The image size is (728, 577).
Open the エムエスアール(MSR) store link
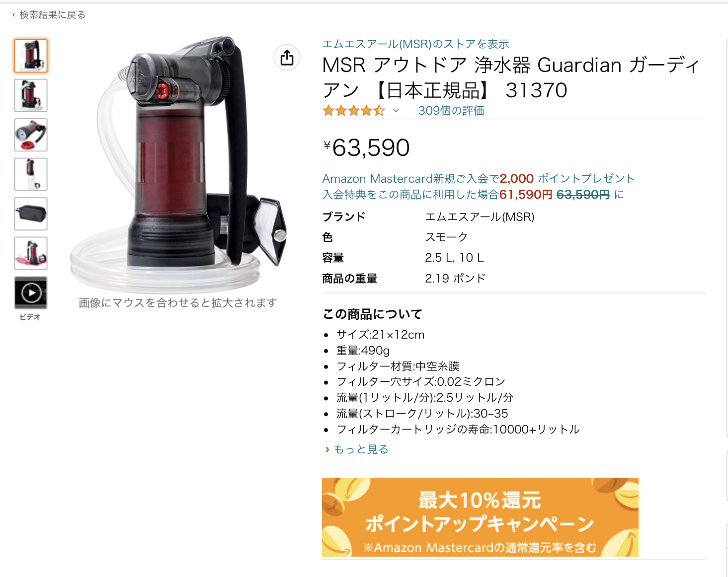click(x=415, y=44)
